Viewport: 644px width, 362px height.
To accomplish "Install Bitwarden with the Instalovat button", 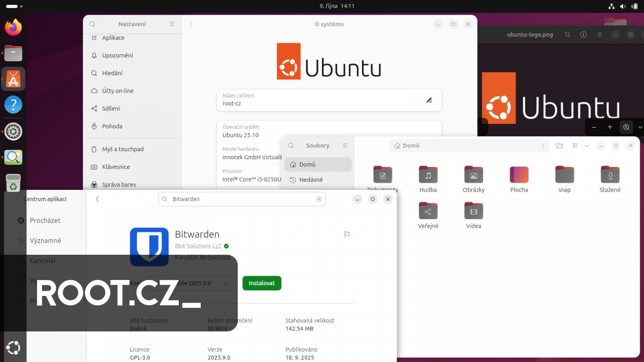I will 262,283.
